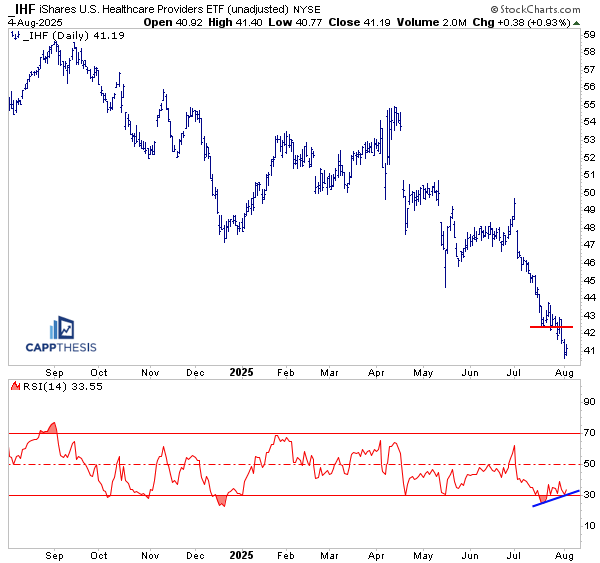The width and height of the screenshot is (600, 563).
Task: Click the 57 label on the price axis
Action: coord(589,70)
